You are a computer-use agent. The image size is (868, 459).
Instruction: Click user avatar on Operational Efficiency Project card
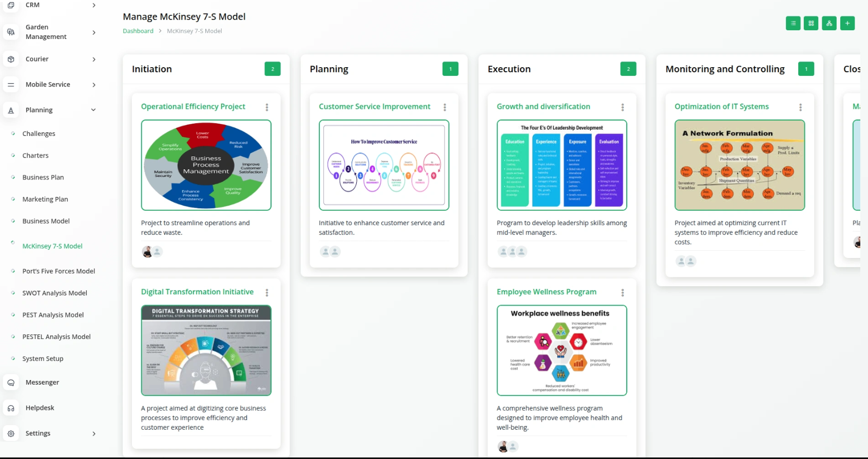pyautogui.click(x=147, y=251)
